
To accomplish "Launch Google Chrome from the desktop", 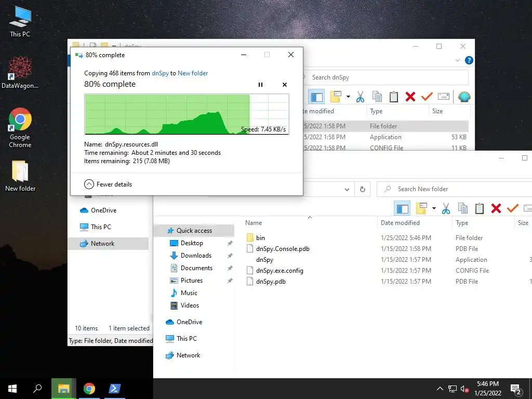I will 20,128.
